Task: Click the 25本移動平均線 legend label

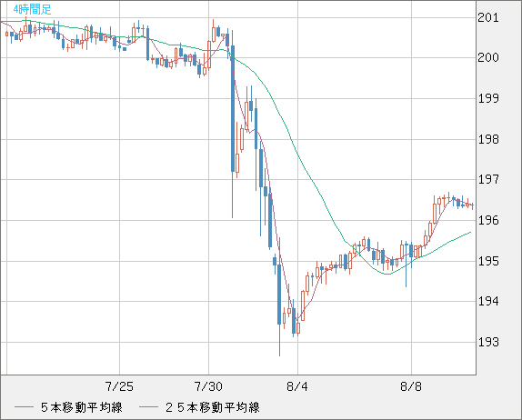Action: pos(213,407)
